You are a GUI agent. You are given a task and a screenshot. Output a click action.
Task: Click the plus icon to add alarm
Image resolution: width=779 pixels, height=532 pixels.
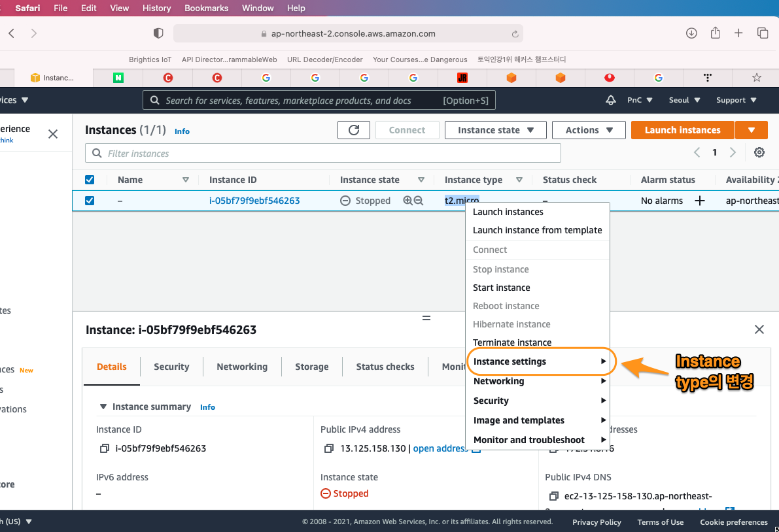[x=699, y=201]
